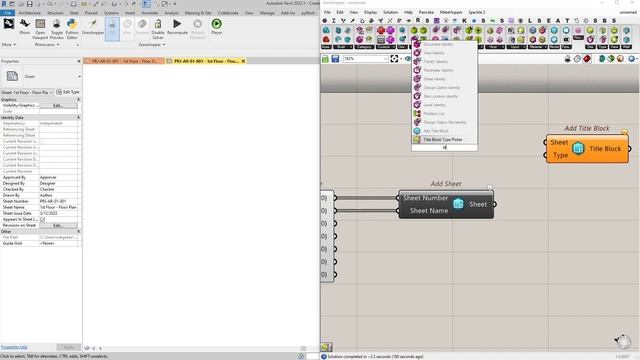640x360 pixels.
Task: Open the Grasshopper Solution menu
Action: click(x=391, y=12)
